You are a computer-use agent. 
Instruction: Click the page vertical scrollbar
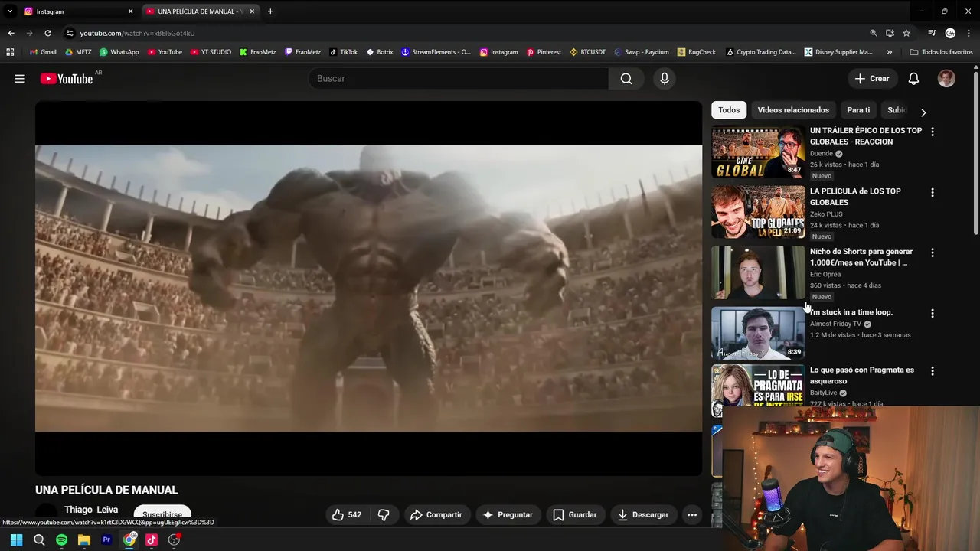976,153
